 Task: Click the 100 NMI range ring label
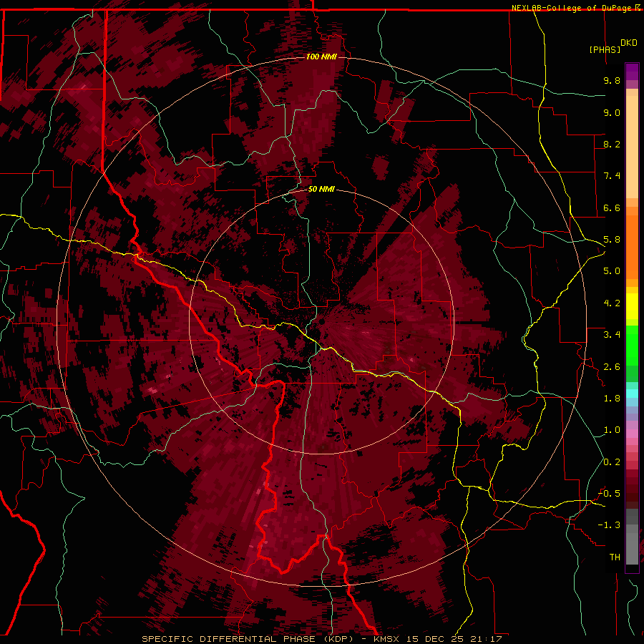[x=321, y=57]
